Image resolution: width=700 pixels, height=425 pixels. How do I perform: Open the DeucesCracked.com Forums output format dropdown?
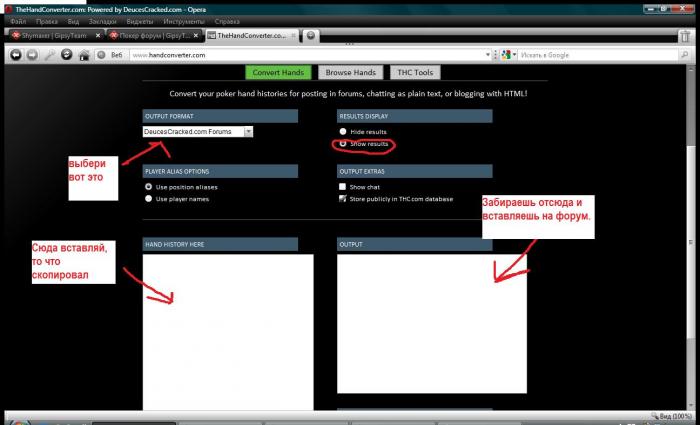click(x=198, y=132)
